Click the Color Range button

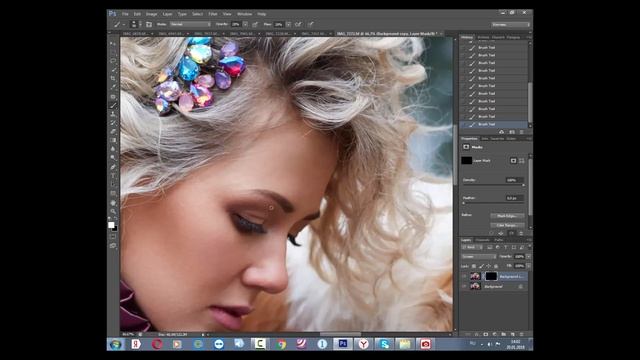tap(507, 225)
